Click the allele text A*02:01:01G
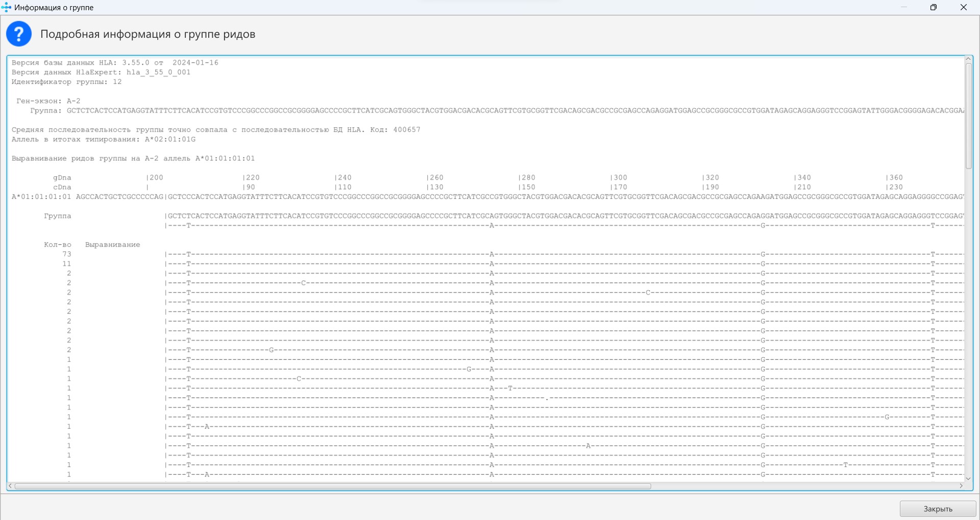The width and height of the screenshot is (980, 520). pyautogui.click(x=170, y=139)
